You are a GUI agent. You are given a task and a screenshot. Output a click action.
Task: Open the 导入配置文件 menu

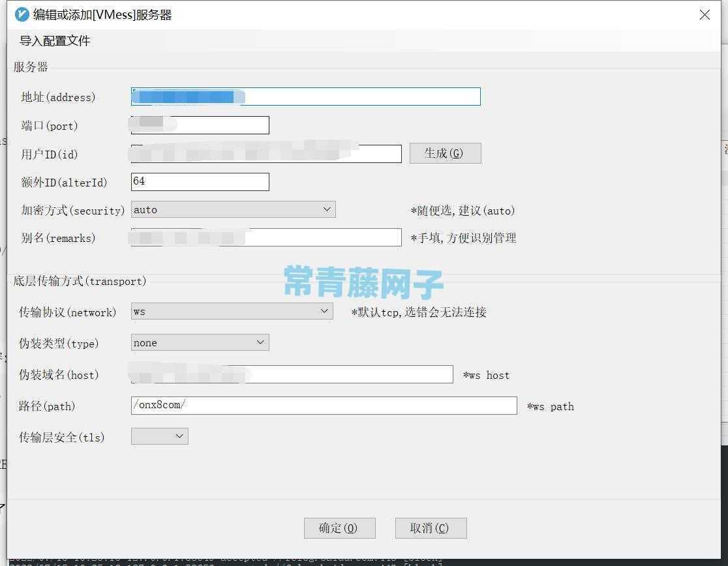coord(55,41)
